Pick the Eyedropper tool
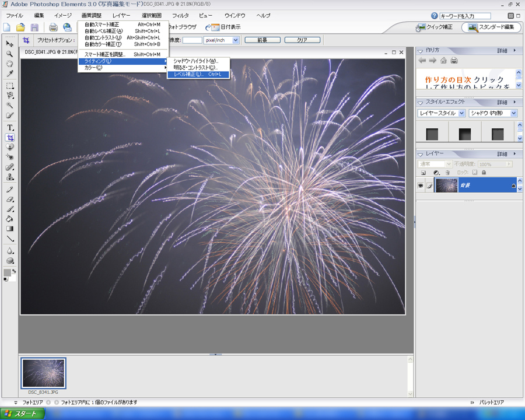 point(10,74)
